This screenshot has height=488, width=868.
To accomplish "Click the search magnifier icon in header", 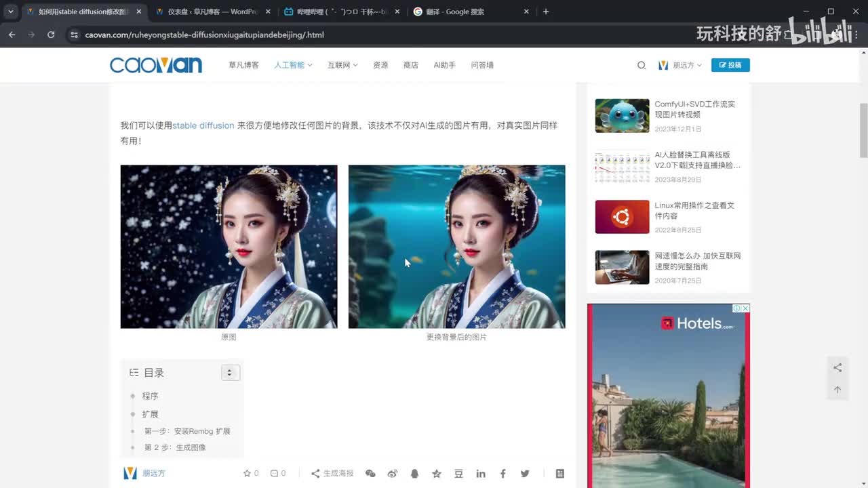I will coord(642,65).
